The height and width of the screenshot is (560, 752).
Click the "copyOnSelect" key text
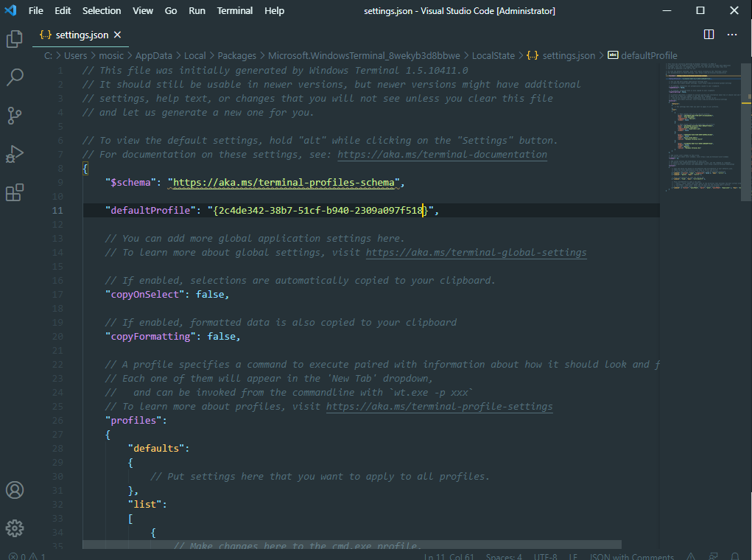point(145,294)
